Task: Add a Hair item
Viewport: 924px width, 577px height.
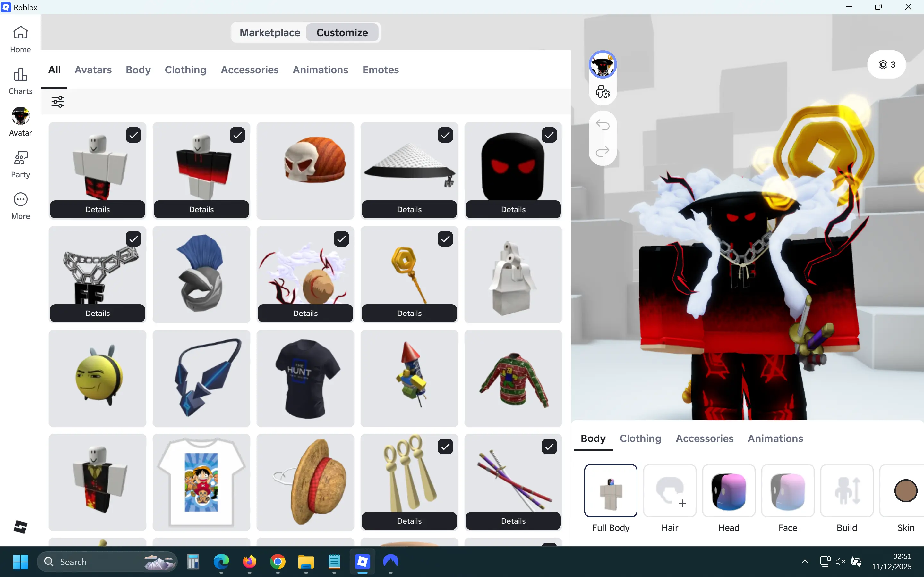Action: coord(669,491)
